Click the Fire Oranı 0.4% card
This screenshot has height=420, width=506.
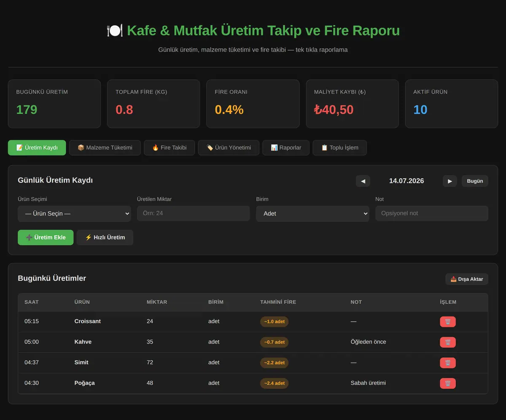point(253,104)
